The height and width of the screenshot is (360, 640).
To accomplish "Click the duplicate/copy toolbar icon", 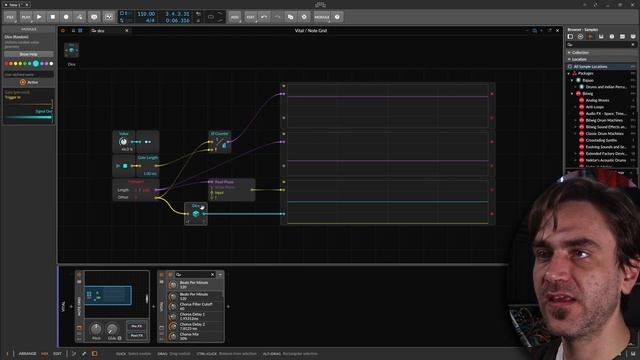I will [x=291, y=17].
